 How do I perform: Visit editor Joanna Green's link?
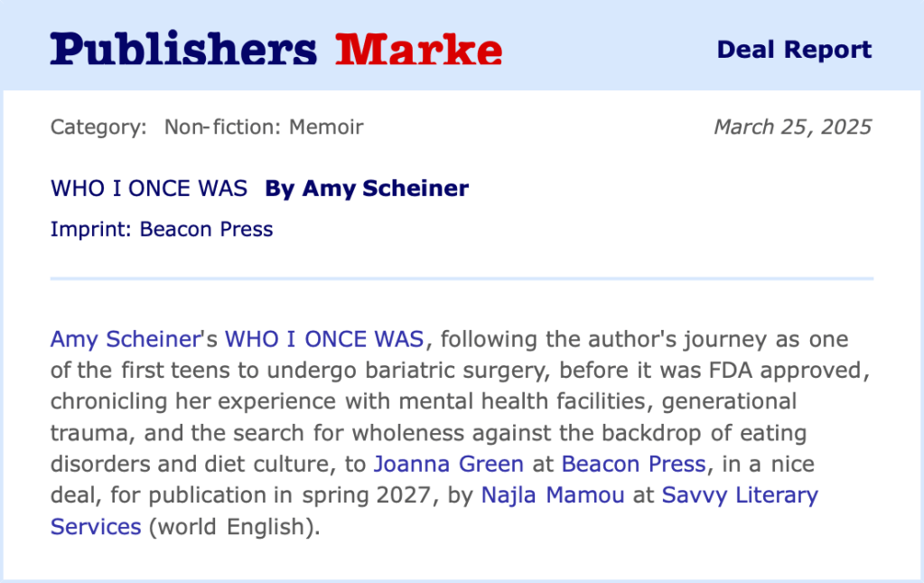pos(448,465)
